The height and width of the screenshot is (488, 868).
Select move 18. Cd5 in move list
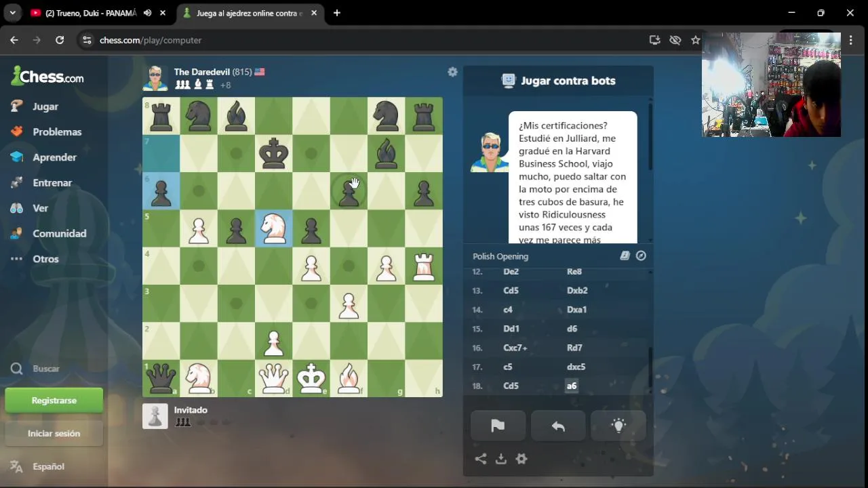pyautogui.click(x=511, y=386)
